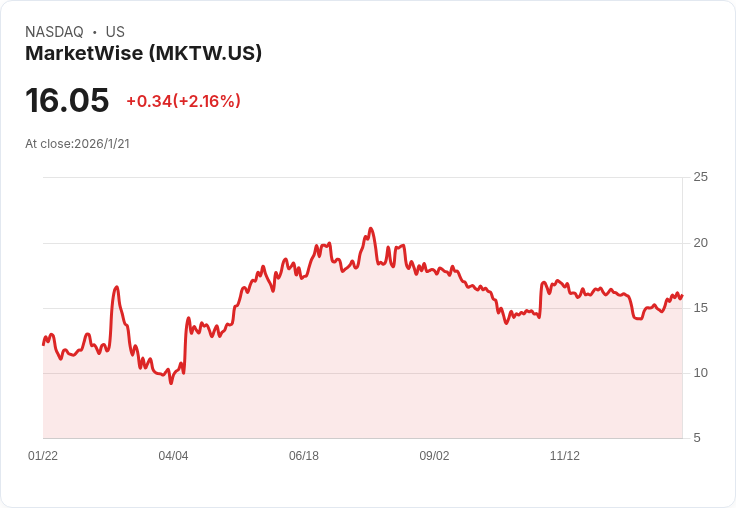Click the 10 value on the y-axis
Image resolution: width=736 pixels, height=508 pixels.
pos(700,373)
